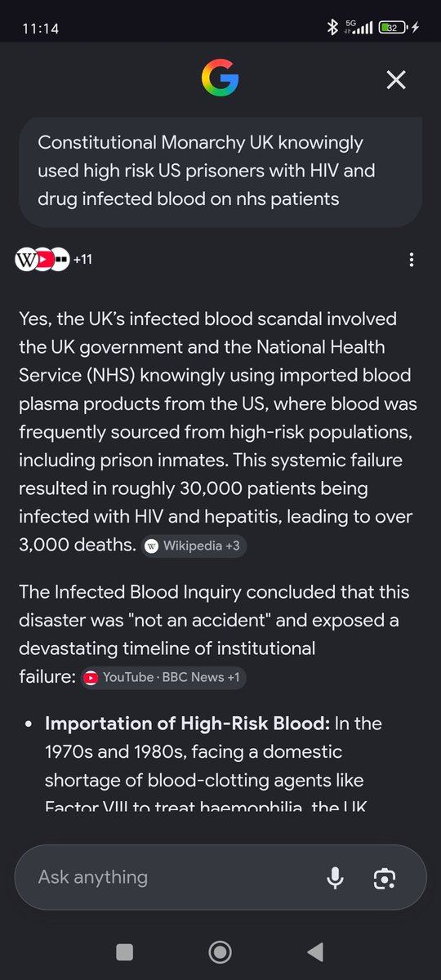The height and width of the screenshot is (980, 441).
Task: Tap the microphone voice search icon
Action: click(x=335, y=878)
